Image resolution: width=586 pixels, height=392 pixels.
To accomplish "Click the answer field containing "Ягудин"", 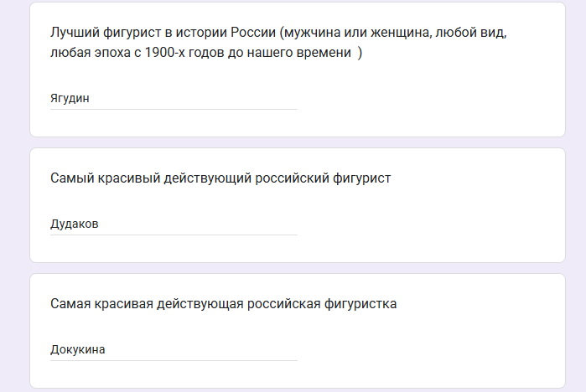I will pos(173,98).
